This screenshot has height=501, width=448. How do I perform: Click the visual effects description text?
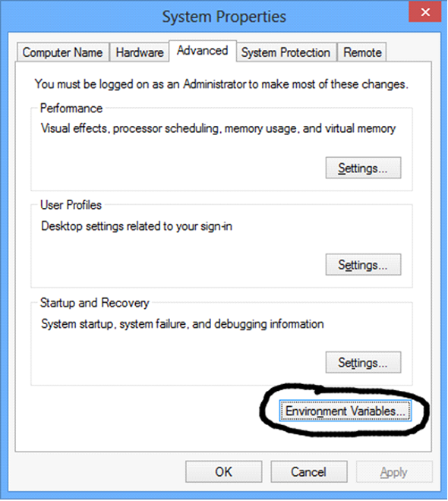point(218,128)
